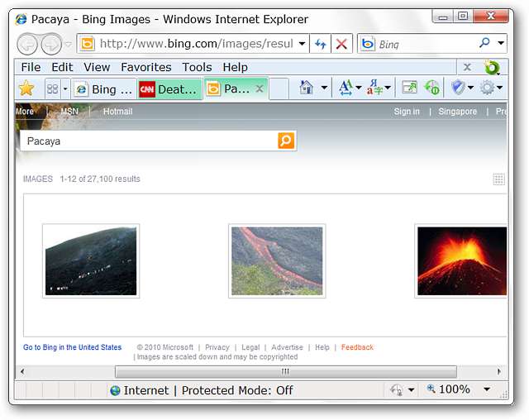Open the erupting volcano thumbnail

point(461,261)
